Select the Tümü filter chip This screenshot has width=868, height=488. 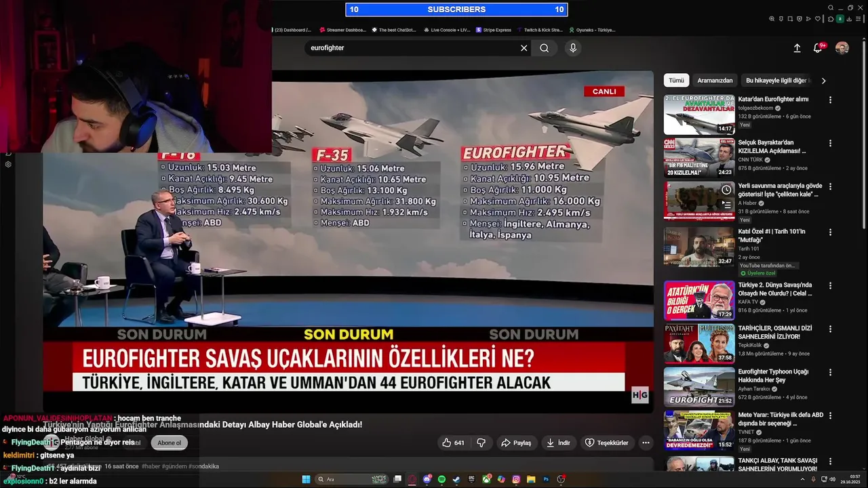[677, 80]
